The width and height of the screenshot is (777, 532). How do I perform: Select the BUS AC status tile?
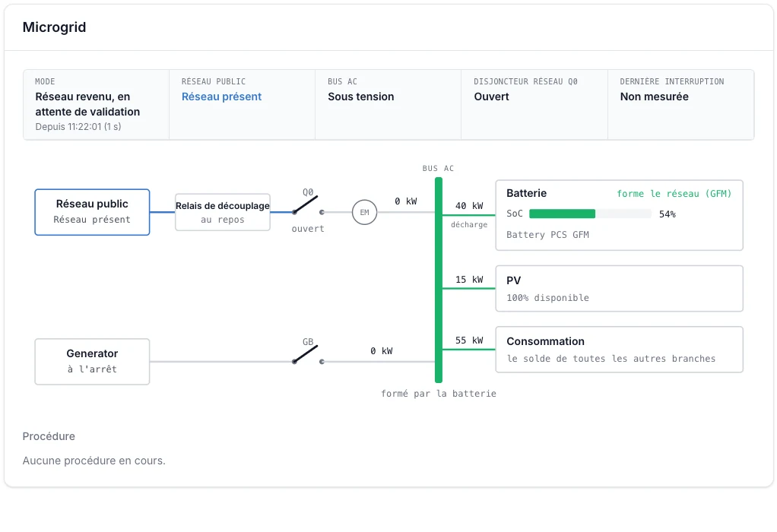[x=388, y=105]
